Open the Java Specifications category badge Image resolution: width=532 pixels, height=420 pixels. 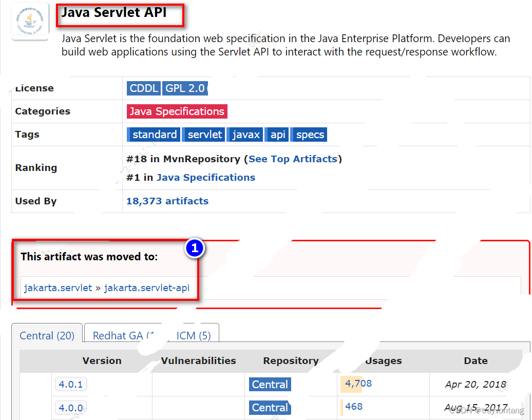click(177, 111)
